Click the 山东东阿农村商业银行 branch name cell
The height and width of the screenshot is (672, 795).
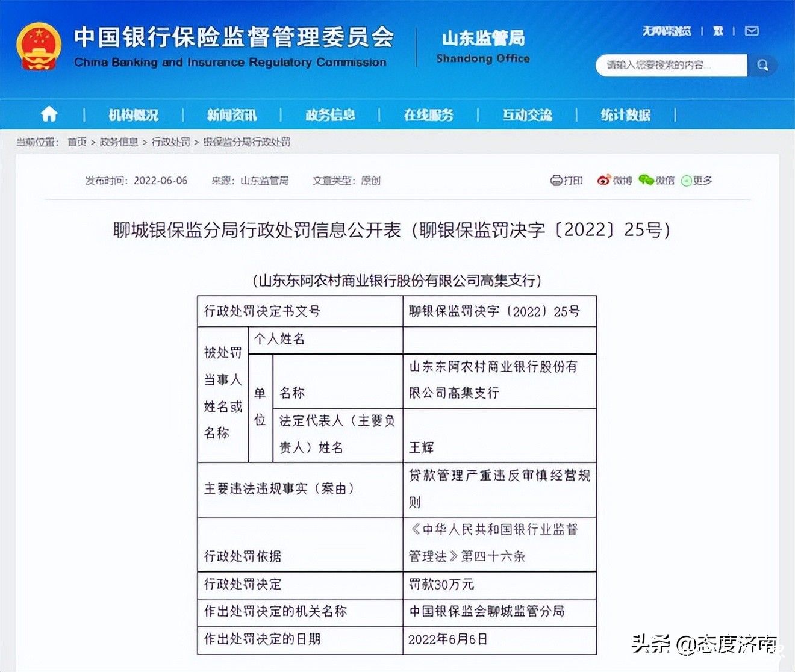click(500, 381)
